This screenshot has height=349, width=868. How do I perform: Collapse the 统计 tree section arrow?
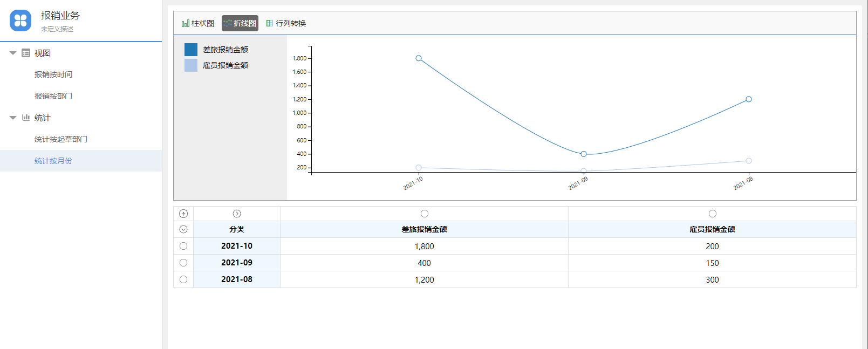[x=13, y=118]
